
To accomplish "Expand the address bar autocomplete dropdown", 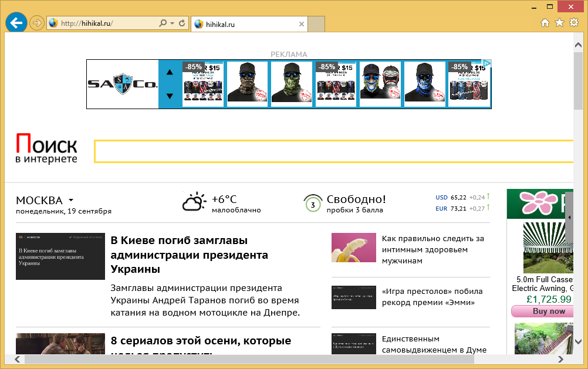I will click(x=172, y=23).
